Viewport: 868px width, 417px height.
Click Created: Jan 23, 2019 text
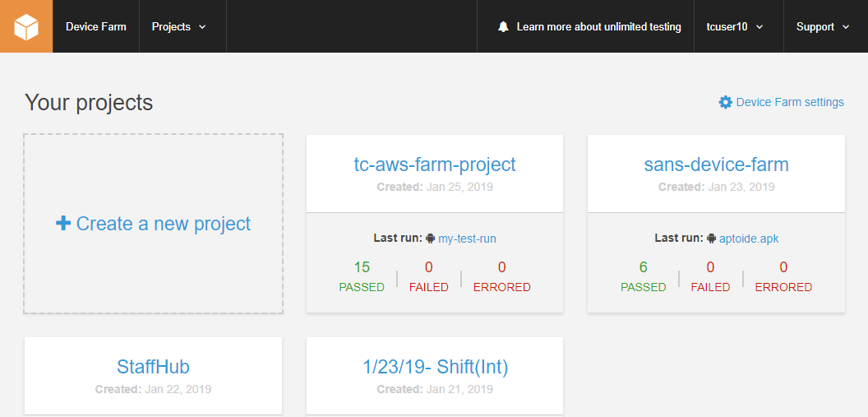[716, 188]
